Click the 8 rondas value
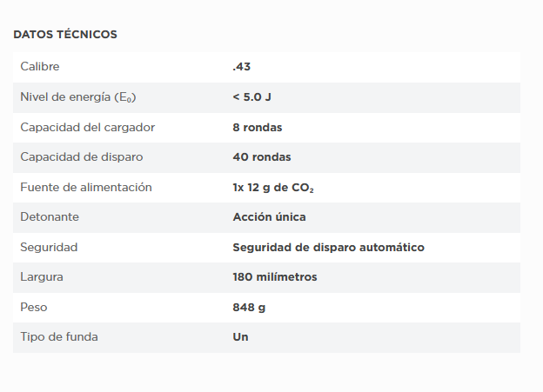The width and height of the screenshot is (543, 392). point(258,127)
